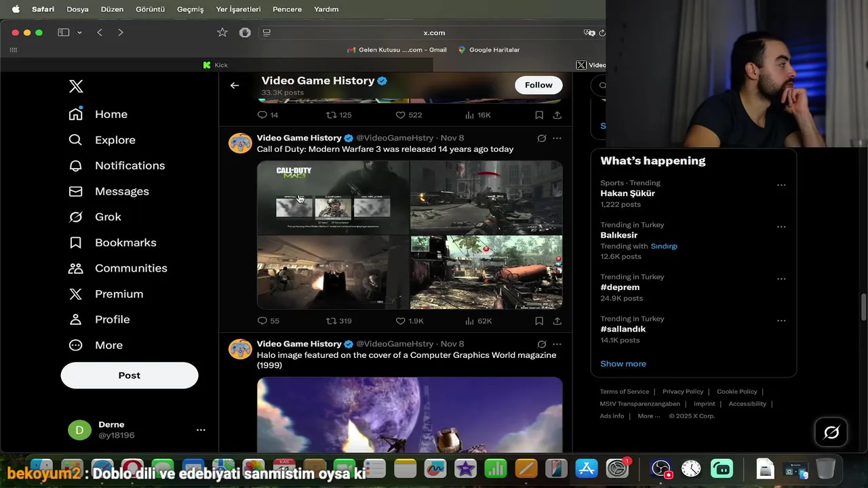Viewport: 868px width, 488px height.
Task: Toggle the Safari sidebar button
Action: pos(64,33)
